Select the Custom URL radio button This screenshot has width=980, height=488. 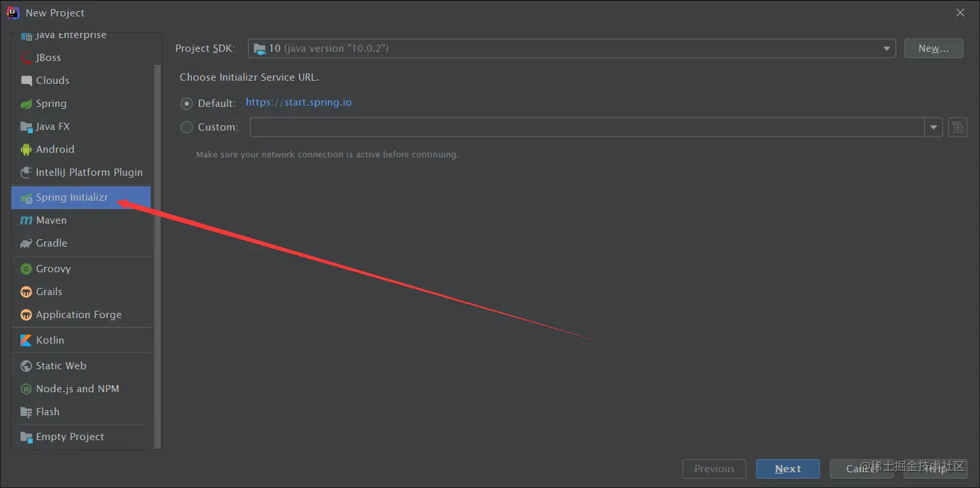tap(187, 127)
